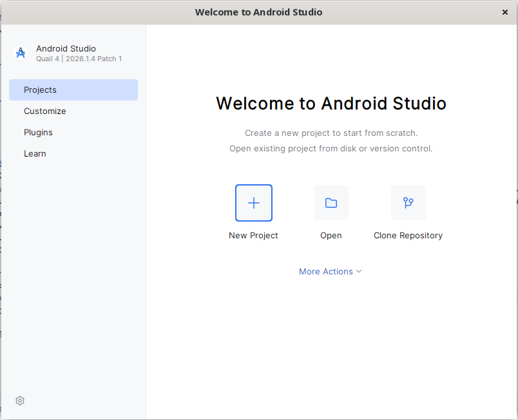Click the "Welcome to Android Studio" main heading
Viewport: 518px width, 420px height.
(x=331, y=103)
